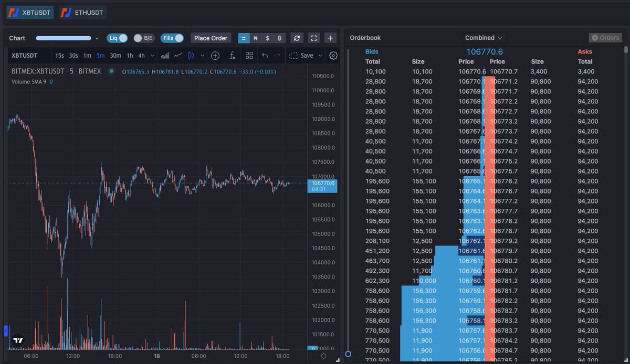This screenshot has width=630, height=364.
Task: Select the 1m timeframe
Action: pyautogui.click(x=87, y=56)
